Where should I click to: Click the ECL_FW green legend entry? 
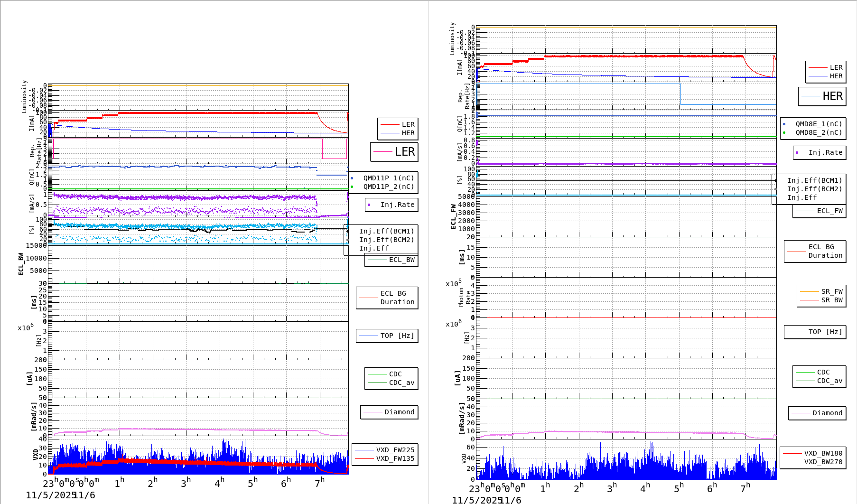pos(820,211)
